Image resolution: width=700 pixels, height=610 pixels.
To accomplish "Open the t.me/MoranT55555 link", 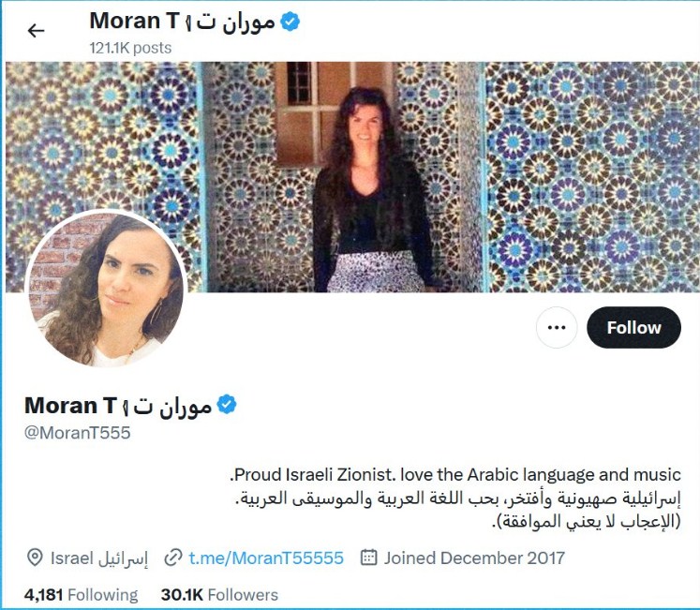I will (266, 558).
